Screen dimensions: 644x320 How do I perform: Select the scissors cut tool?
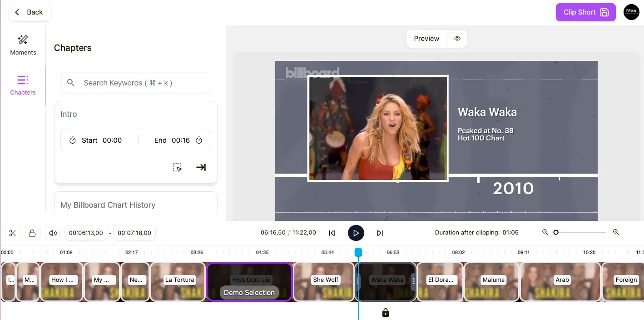pyautogui.click(x=12, y=233)
